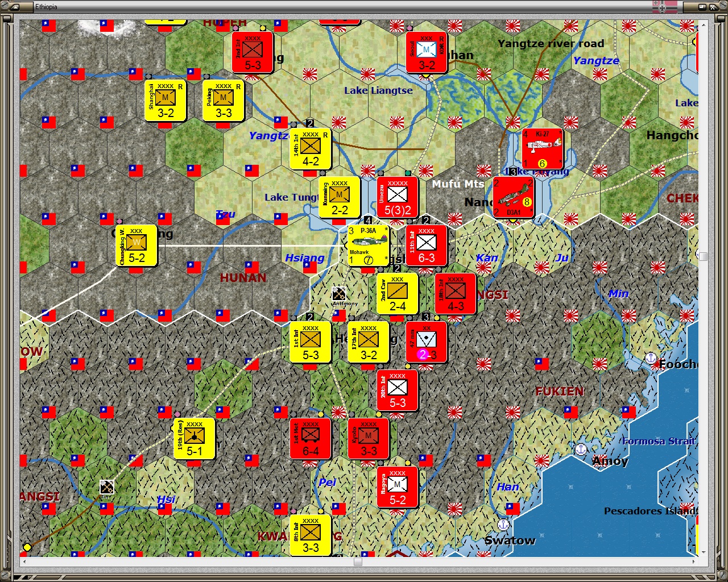Click the Foochow port anchor icon
The image size is (728, 582).
pos(651,359)
